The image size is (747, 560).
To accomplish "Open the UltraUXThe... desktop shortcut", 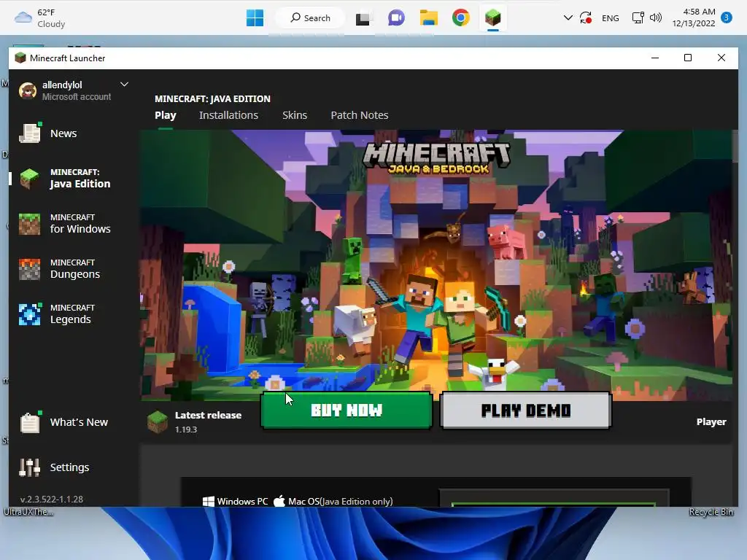I will pyautogui.click(x=28, y=512).
